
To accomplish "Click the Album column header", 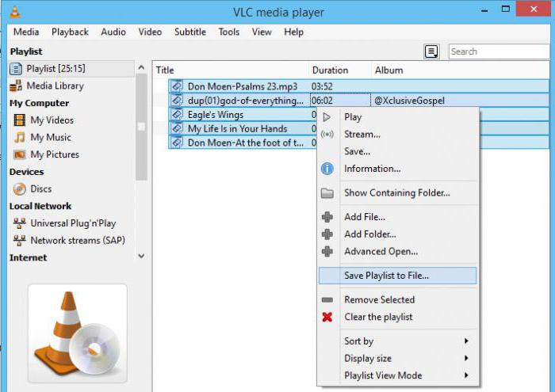I will pyautogui.click(x=460, y=70).
